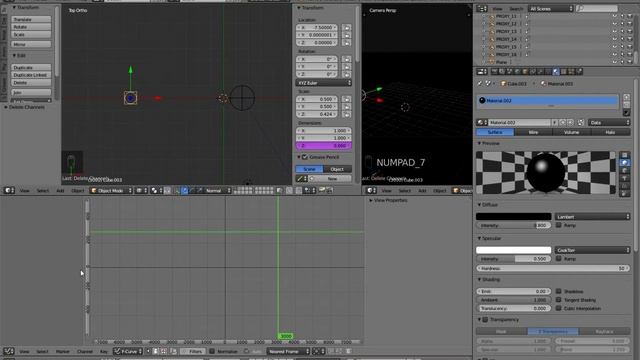The image size is (640, 360).
Task: Open the material browse icon beside Material.002
Action: tap(482, 122)
